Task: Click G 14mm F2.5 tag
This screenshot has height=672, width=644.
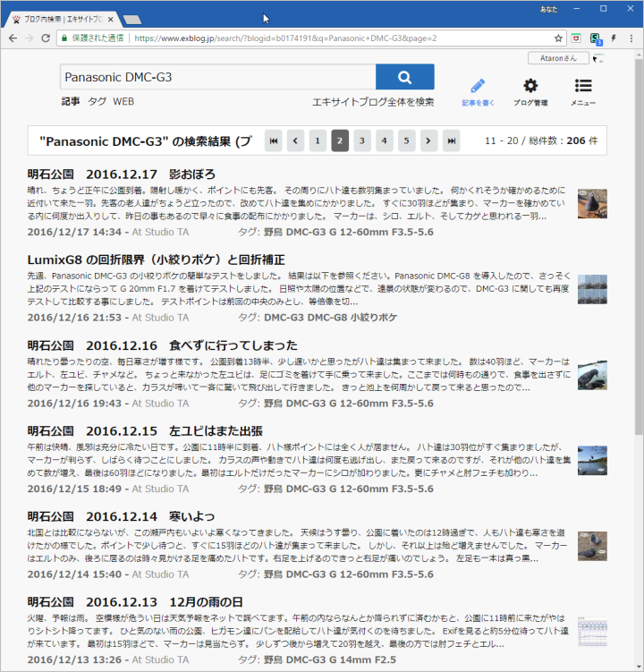Action: (x=363, y=659)
